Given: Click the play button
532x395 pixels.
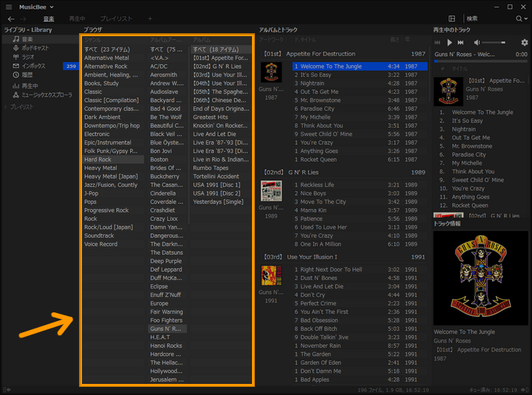Looking at the screenshot, I should (x=449, y=42).
